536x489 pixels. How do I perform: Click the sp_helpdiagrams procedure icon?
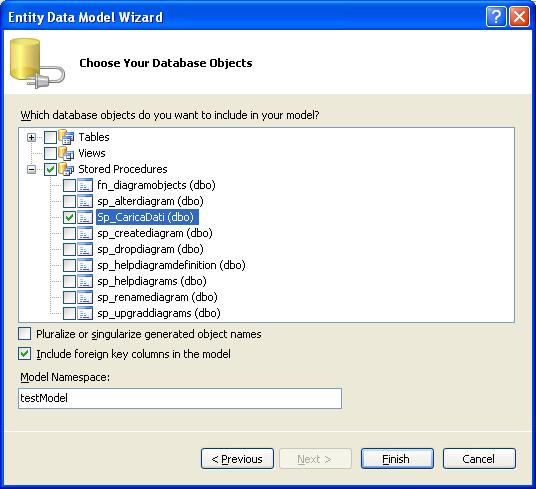click(x=85, y=281)
